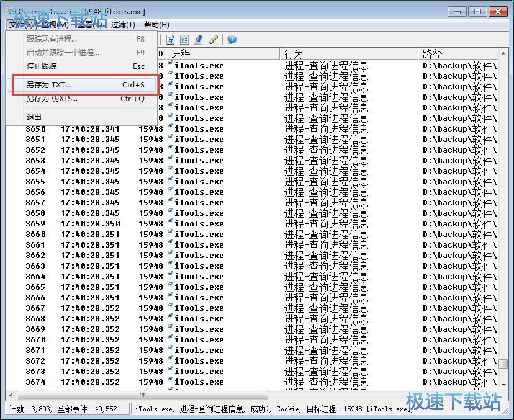Click the font settings toolbar icon

click(171, 40)
